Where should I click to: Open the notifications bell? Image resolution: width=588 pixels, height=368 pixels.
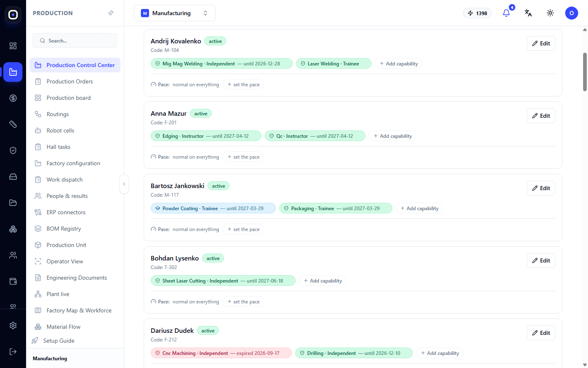(506, 13)
